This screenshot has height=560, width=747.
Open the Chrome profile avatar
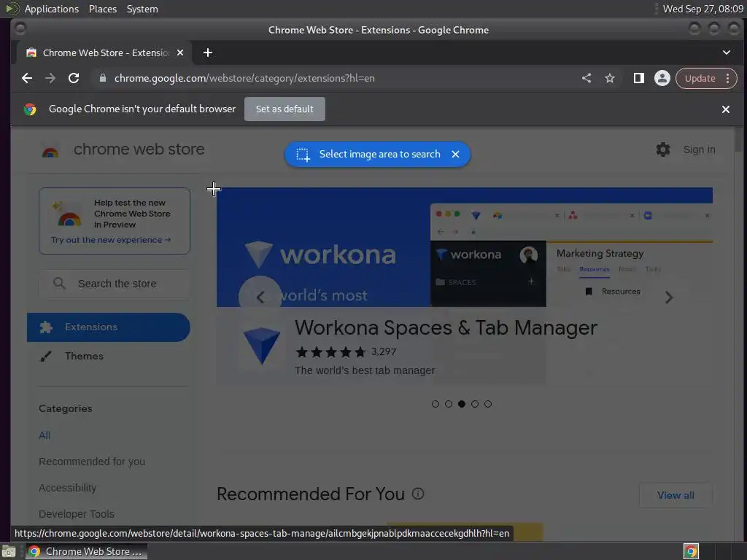pos(662,78)
